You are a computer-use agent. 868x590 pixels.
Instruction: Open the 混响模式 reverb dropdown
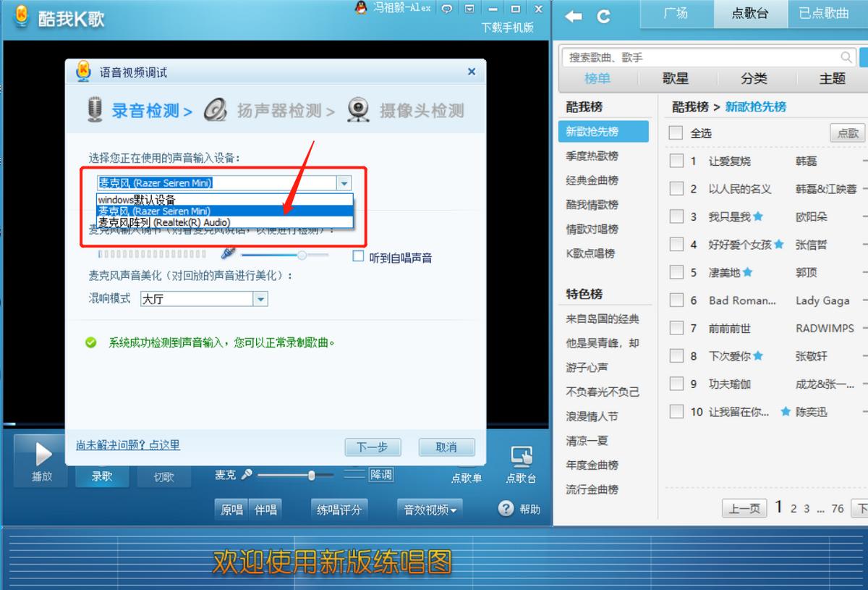tap(262, 299)
